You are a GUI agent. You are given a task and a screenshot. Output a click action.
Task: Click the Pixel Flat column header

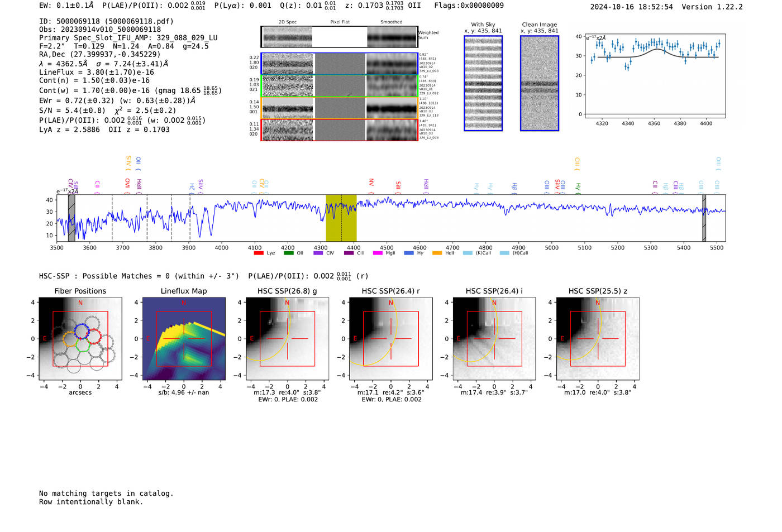(340, 22)
